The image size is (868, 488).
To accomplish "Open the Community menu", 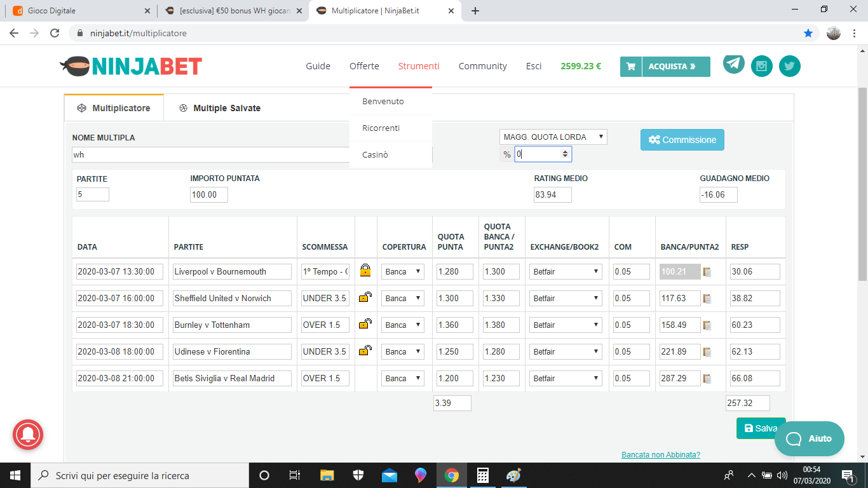I will (483, 66).
